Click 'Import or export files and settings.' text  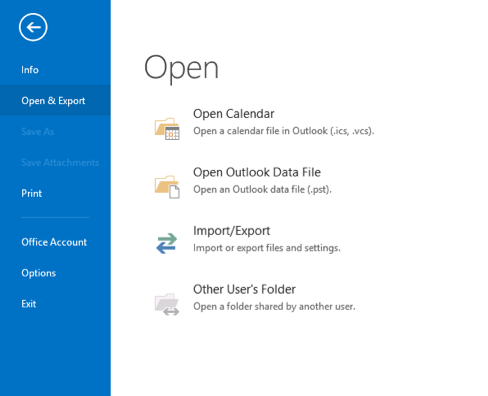(x=267, y=248)
